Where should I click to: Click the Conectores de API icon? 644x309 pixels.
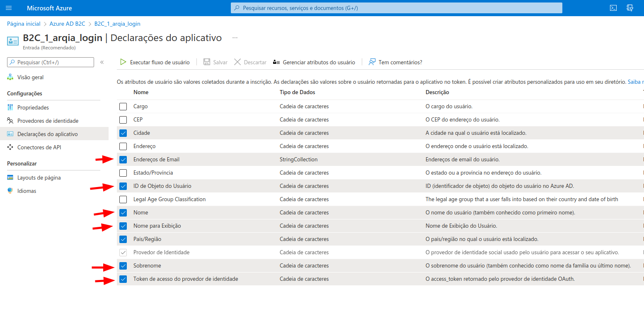coord(10,147)
